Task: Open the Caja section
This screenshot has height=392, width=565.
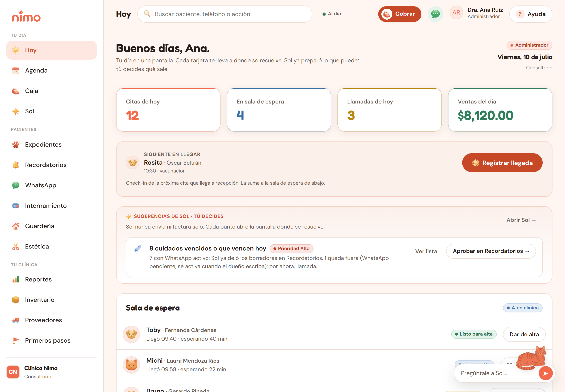Action: click(x=52, y=91)
